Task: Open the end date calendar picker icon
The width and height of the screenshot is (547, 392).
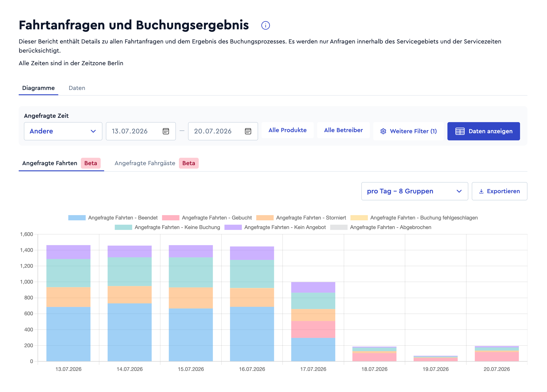Action: [248, 131]
